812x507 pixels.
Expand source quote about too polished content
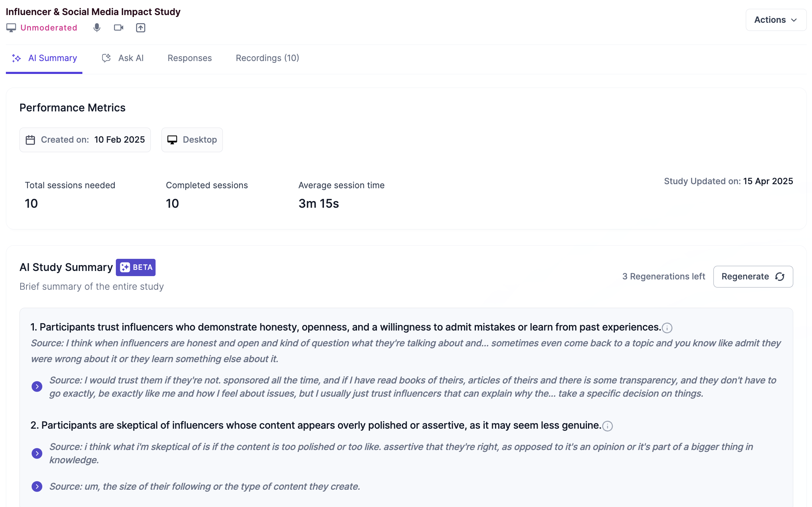(x=37, y=453)
